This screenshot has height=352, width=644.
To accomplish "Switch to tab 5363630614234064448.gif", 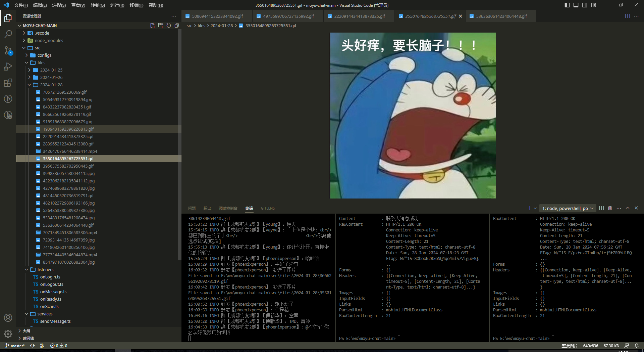I will [501, 16].
